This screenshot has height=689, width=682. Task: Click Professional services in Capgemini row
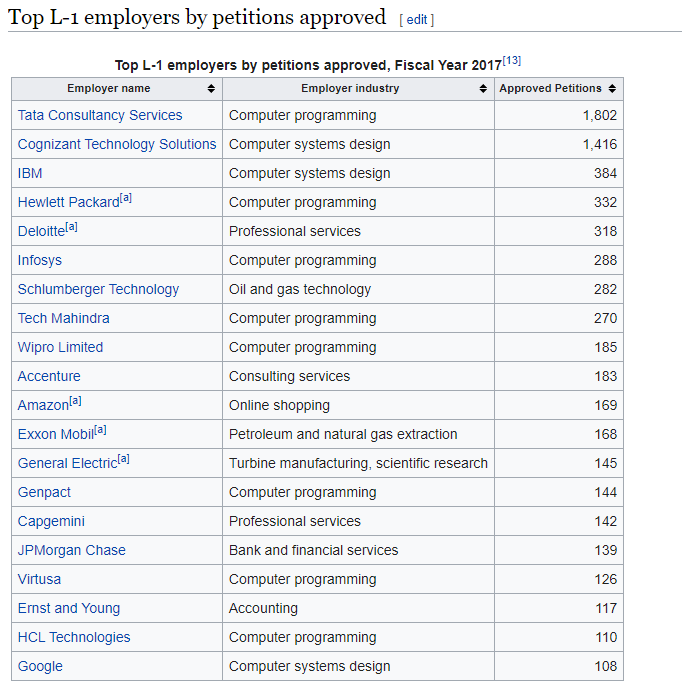tap(294, 521)
